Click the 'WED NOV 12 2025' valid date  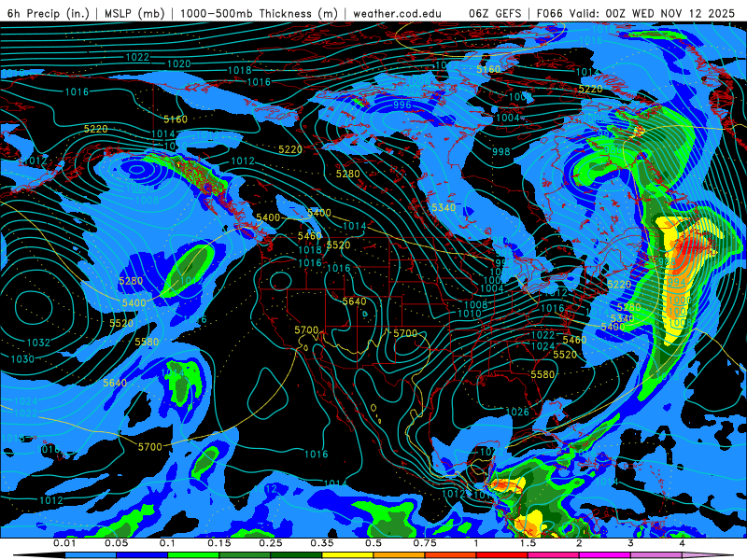[x=684, y=13]
